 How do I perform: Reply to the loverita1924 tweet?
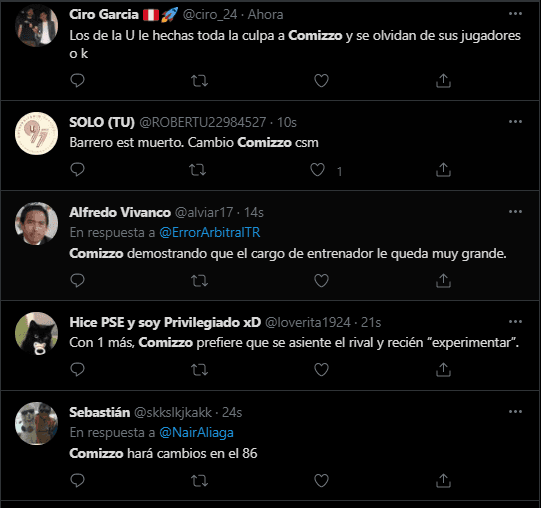point(77,369)
